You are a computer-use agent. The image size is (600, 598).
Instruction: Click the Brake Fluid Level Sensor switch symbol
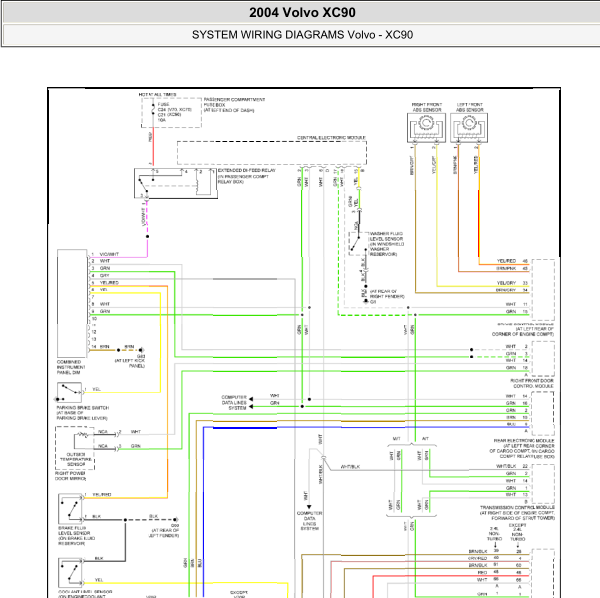(71, 509)
